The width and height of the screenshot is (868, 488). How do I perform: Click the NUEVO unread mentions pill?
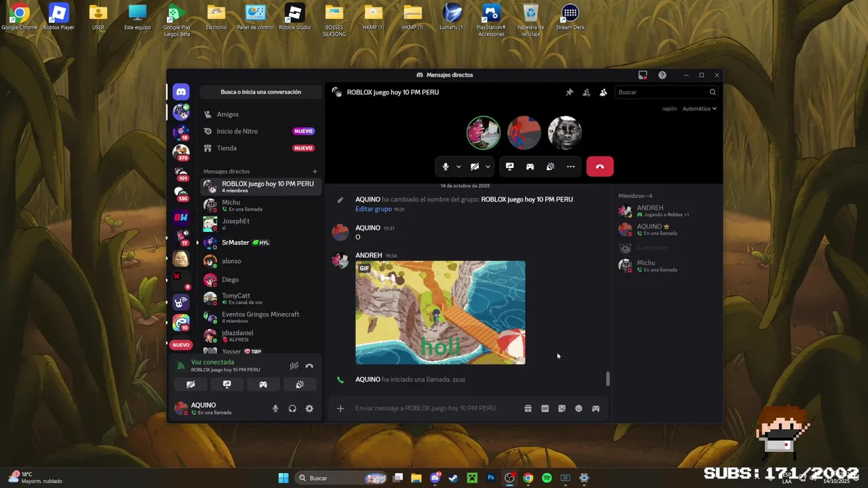pos(181,345)
